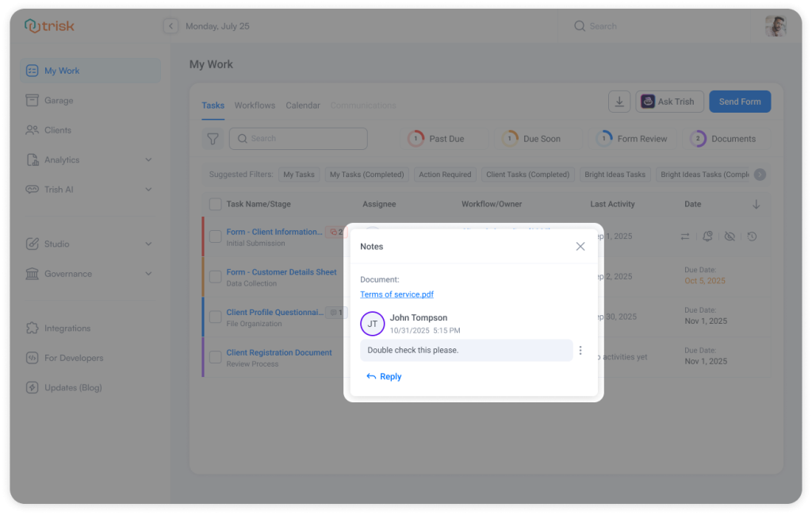Expand the Trish AI sidebar menu
The width and height of the screenshot is (812, 515).
pyautogui.click(x=148, y=190)
